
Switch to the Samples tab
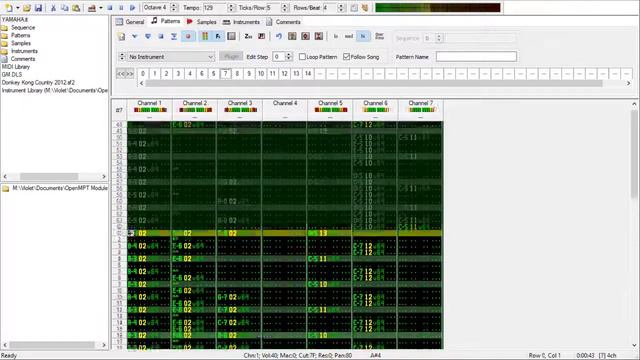pyautogui.click(x=202, y=22)
